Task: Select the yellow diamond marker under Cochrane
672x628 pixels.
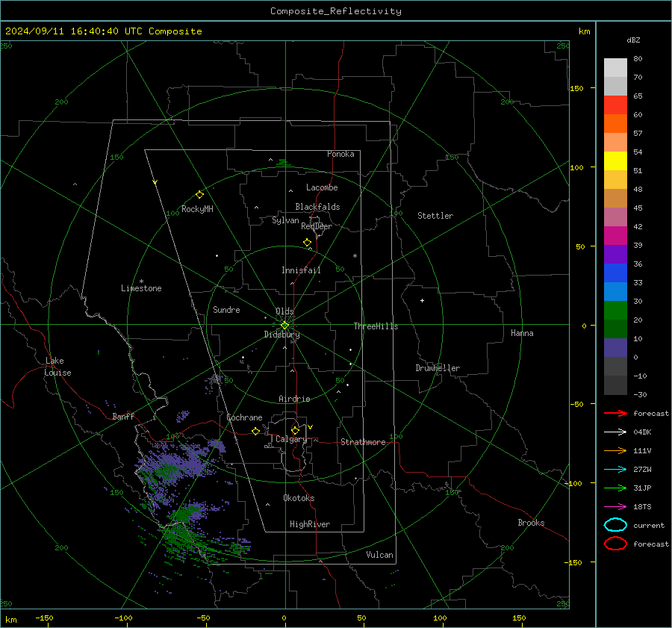Action: click(x=255, y=431)
